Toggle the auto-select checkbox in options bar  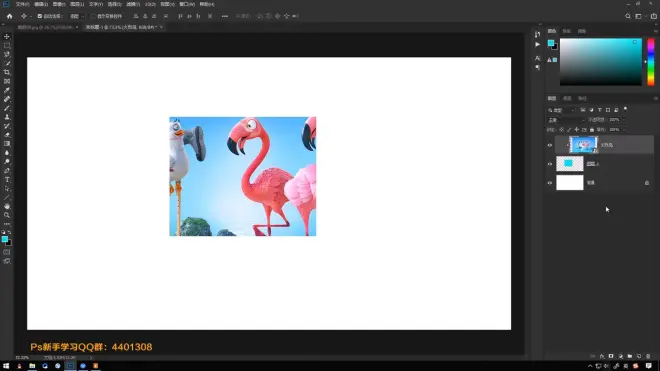(40, 16)
